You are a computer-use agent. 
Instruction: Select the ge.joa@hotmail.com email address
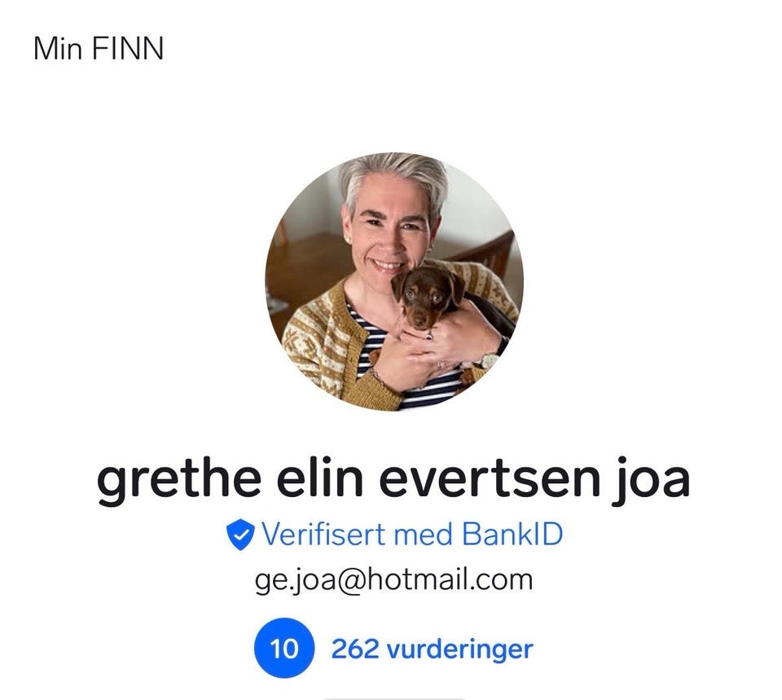(x=394, y=581)
